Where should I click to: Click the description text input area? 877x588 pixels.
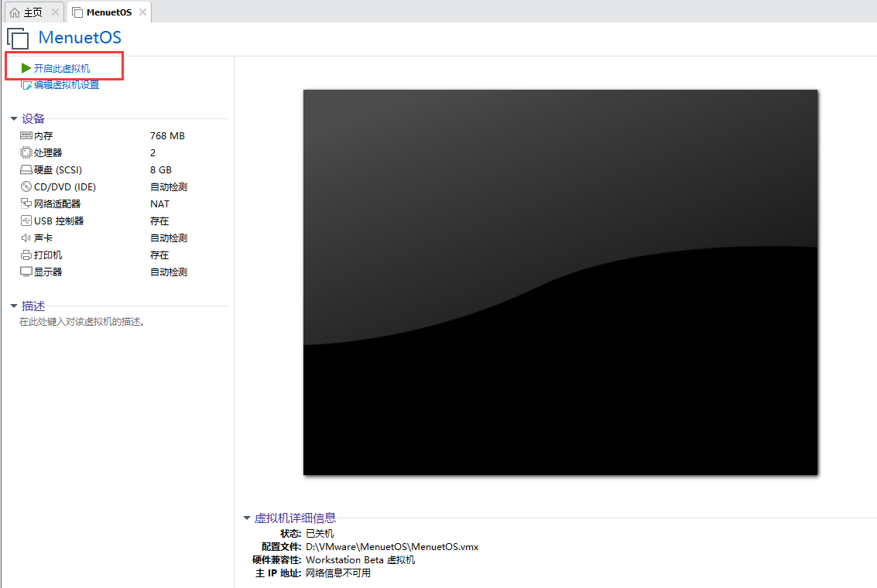click(x=83, y=322)
